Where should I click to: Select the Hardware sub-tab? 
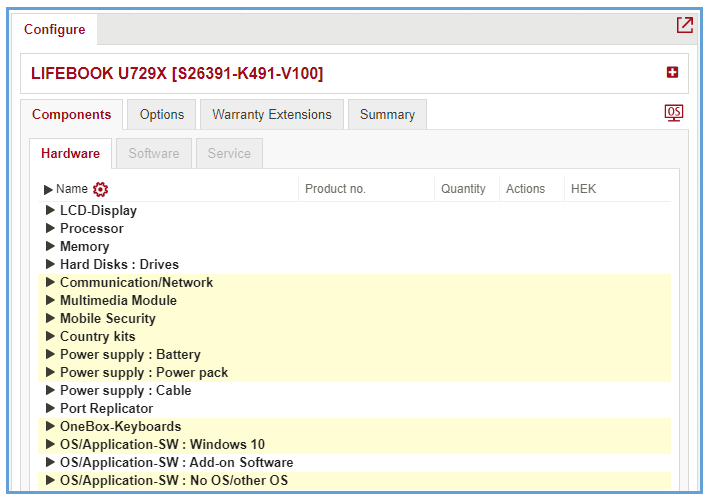70,154
